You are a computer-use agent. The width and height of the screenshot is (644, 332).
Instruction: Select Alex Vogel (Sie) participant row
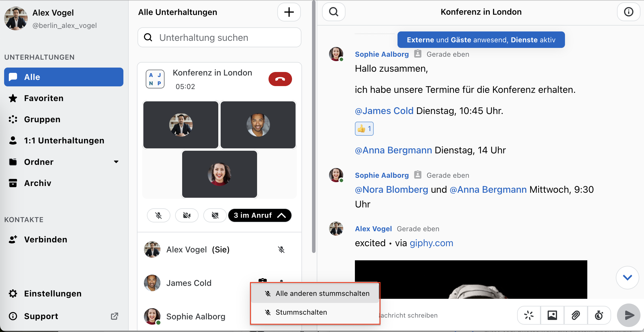coord(219,249)
